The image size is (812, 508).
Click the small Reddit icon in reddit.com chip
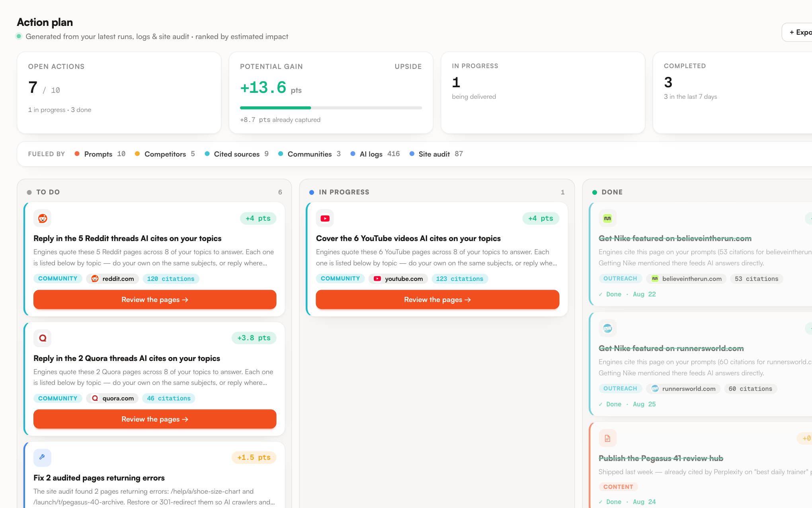click(x=95, y=279)
